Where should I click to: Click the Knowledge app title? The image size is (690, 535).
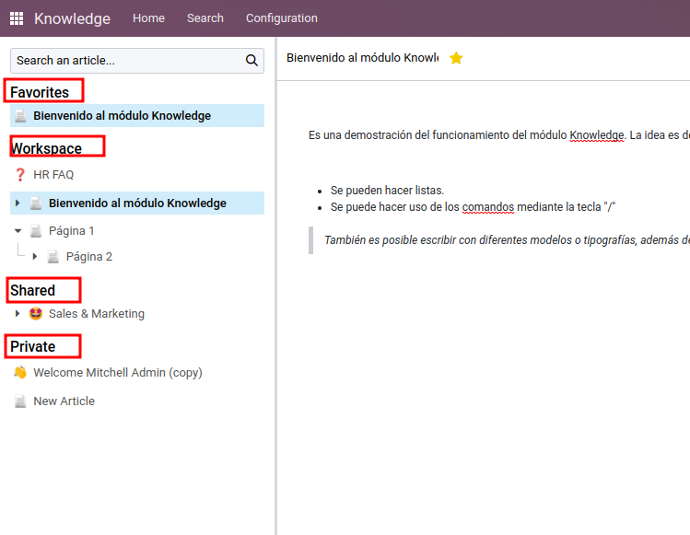(72, 18)
